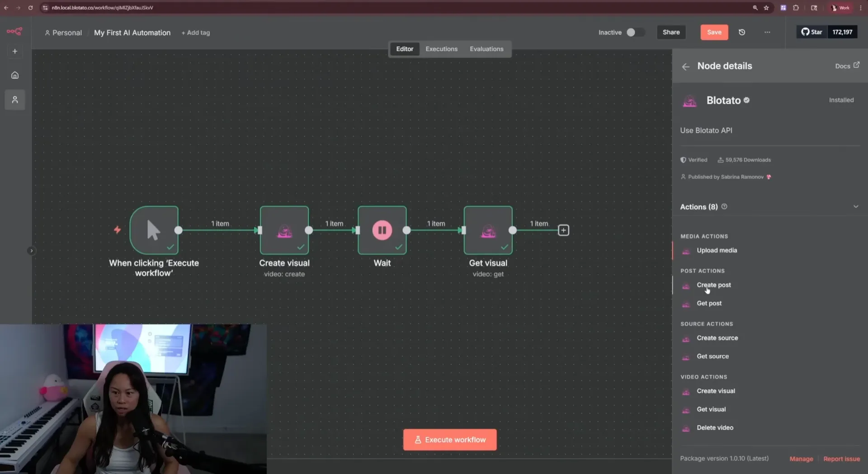Screen dimensions: 868x474
Task: Add a node after Get visual
Action: click(x=563, y=230)
